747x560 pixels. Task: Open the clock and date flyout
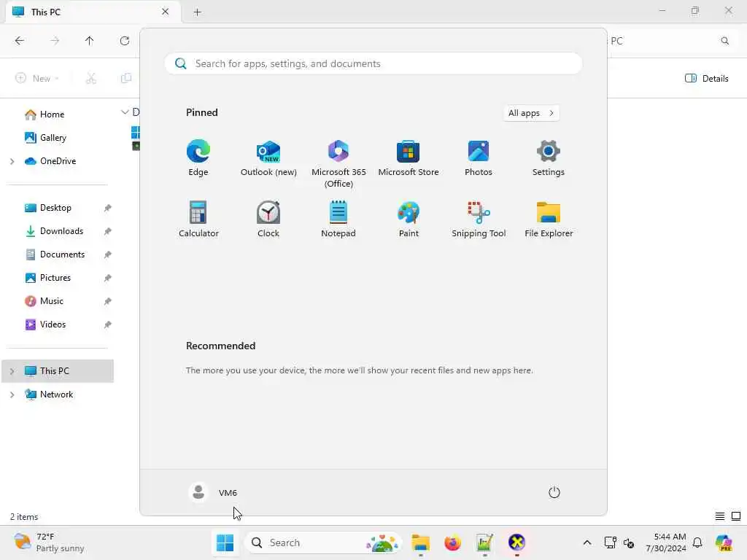tap(665, 542)
